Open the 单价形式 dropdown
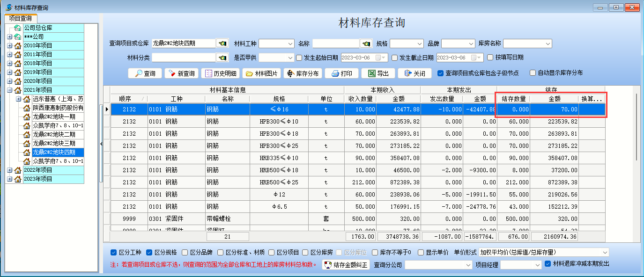Viewport: 644px width, 277px height. [x=605, y=252]
